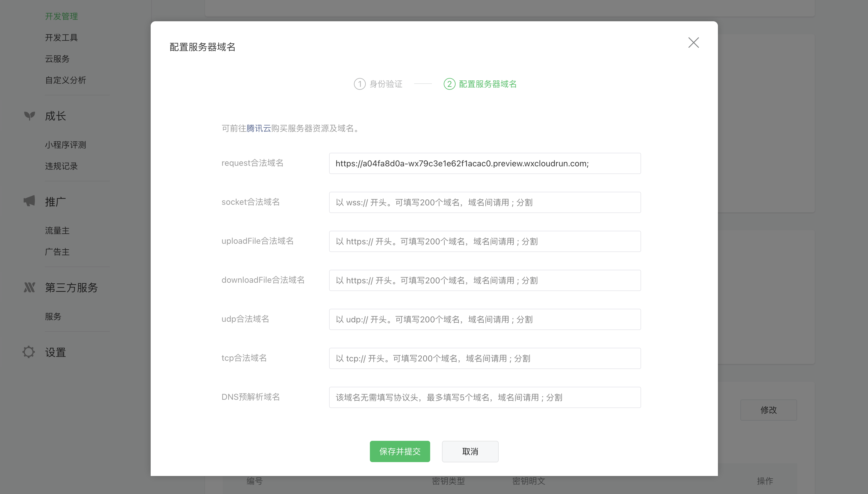This screenshot has height=494, width=868.
Task: Open the 腾讯云 link
Action: pyautogui.click(x=259, y=128)
